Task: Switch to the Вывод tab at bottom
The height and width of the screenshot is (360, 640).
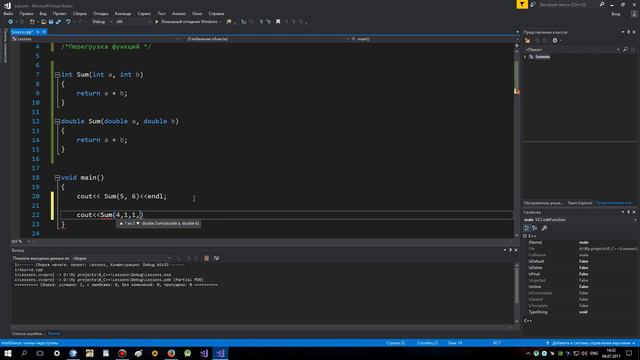Action: [54, 333]
